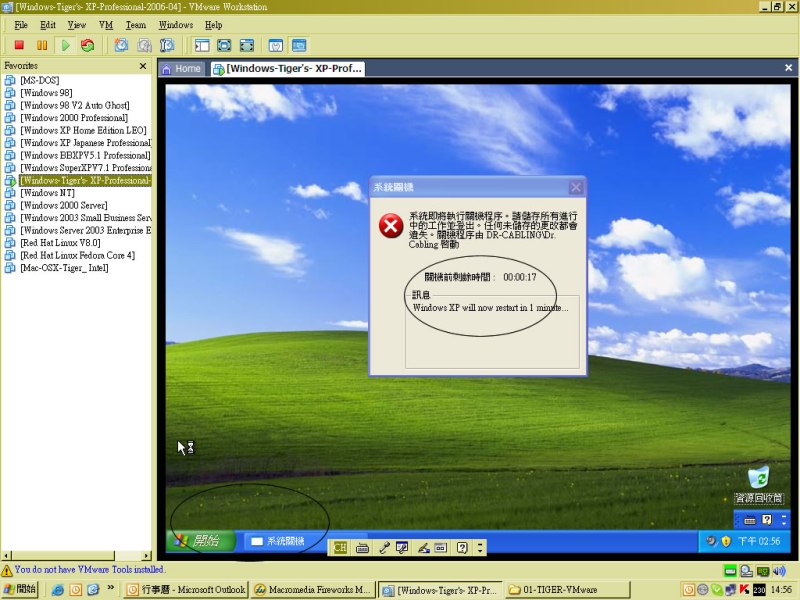
Task: Open the File menu
Action: coord(21,24)
